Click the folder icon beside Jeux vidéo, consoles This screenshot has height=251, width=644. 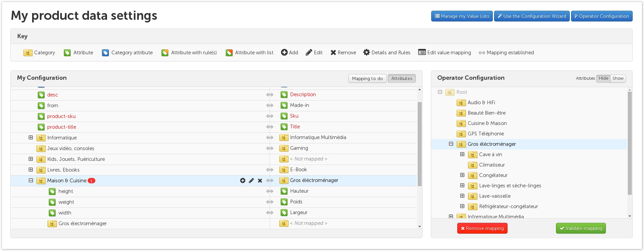pos(41,148)
